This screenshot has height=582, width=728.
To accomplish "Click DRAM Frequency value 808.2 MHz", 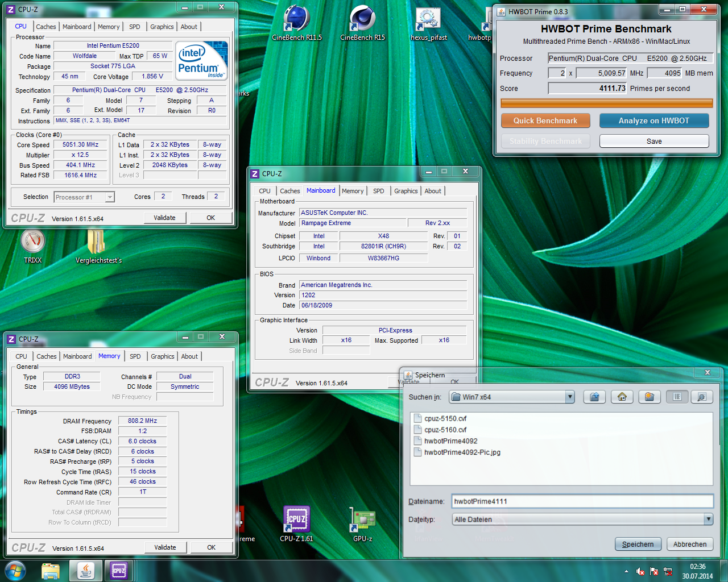I will click(142, 421).
